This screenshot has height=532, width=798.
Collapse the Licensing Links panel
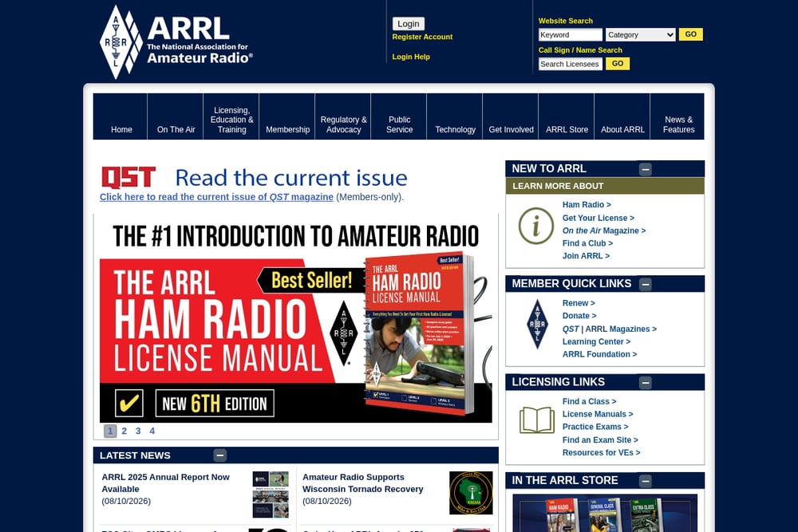click(x=646, y=383)
